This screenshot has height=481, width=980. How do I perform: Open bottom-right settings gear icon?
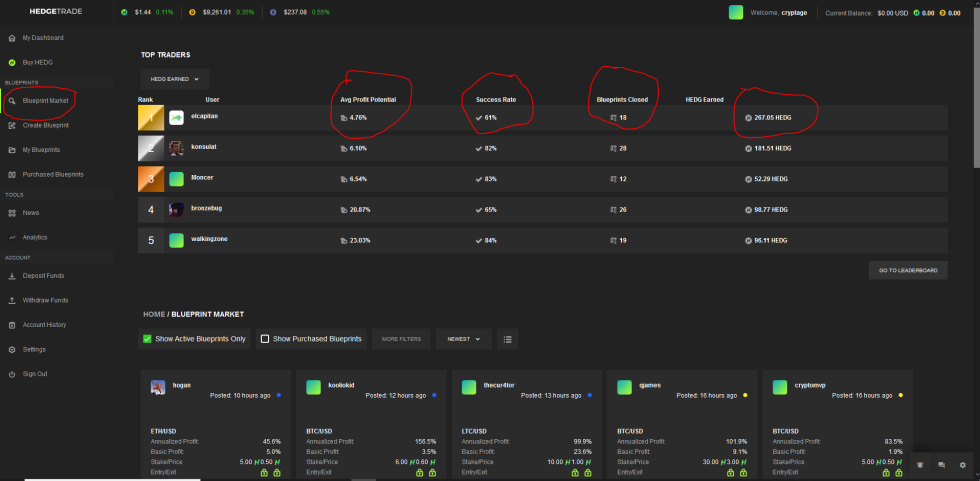pyautogui.click(x=962, y=465)
